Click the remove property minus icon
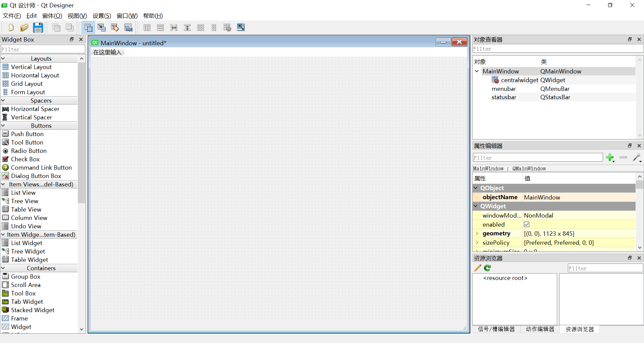Viewport: 644px width, 343px height. coord(623,157)
